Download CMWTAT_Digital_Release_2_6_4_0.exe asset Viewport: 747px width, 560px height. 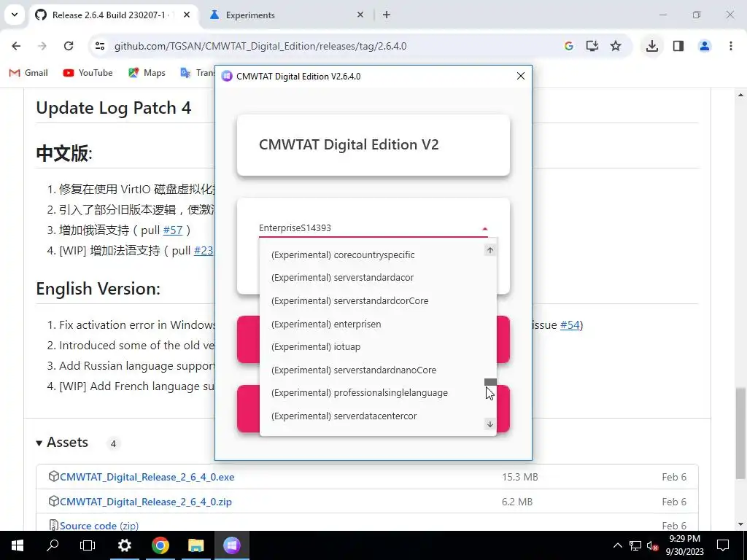click(147, 477)
